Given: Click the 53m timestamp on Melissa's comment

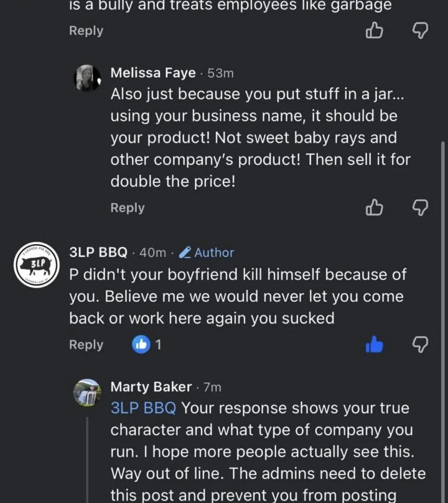Looking at the screenshot, I should point(220,73).
